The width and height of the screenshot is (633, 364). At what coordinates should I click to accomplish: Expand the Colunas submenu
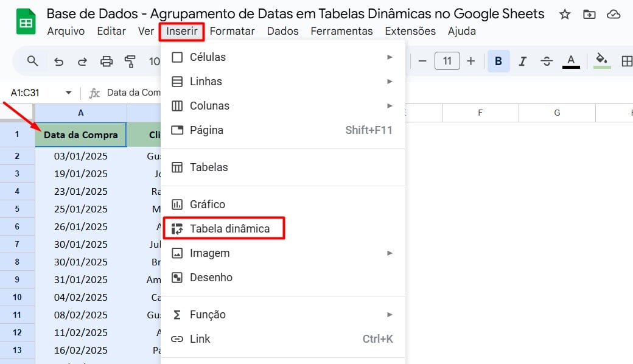coord(282,106)
